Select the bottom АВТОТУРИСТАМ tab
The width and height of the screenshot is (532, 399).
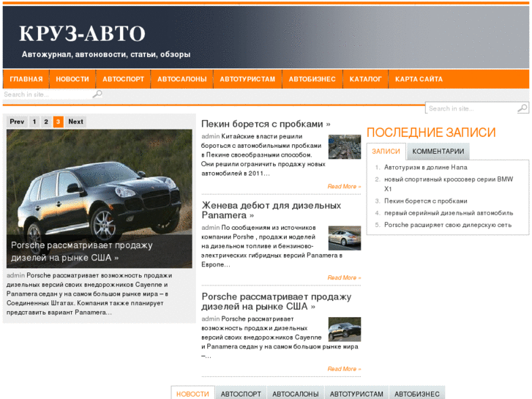(356, 394)
